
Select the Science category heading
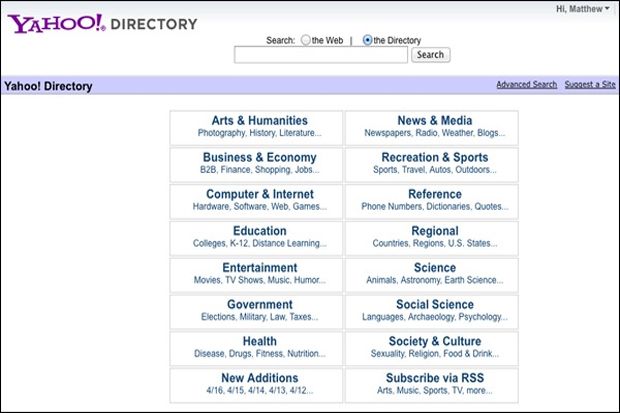(435, 267)
